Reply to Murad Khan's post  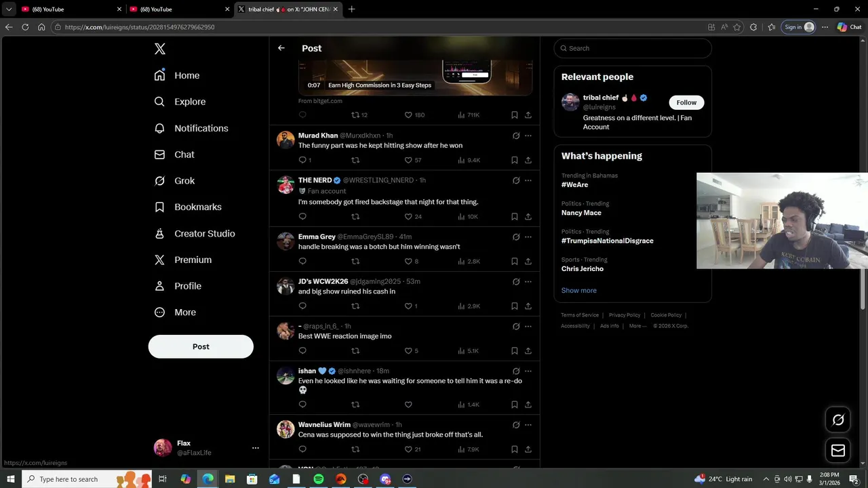pos(302,160)
